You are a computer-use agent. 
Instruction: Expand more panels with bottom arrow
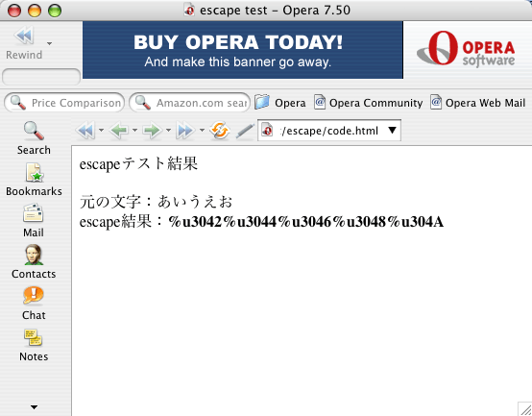(x=34, y=406)
